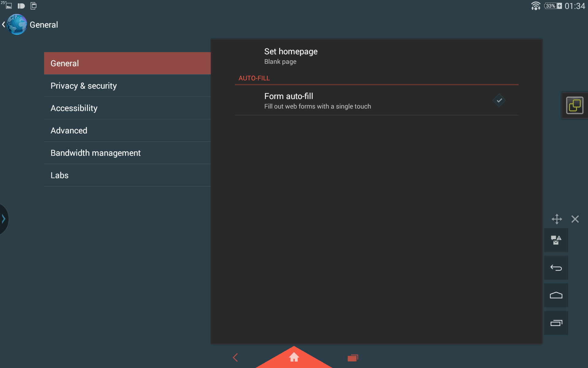588x368 pixels.
Task: Tap the Wi-Fi status icon
Action: [536, 6]
